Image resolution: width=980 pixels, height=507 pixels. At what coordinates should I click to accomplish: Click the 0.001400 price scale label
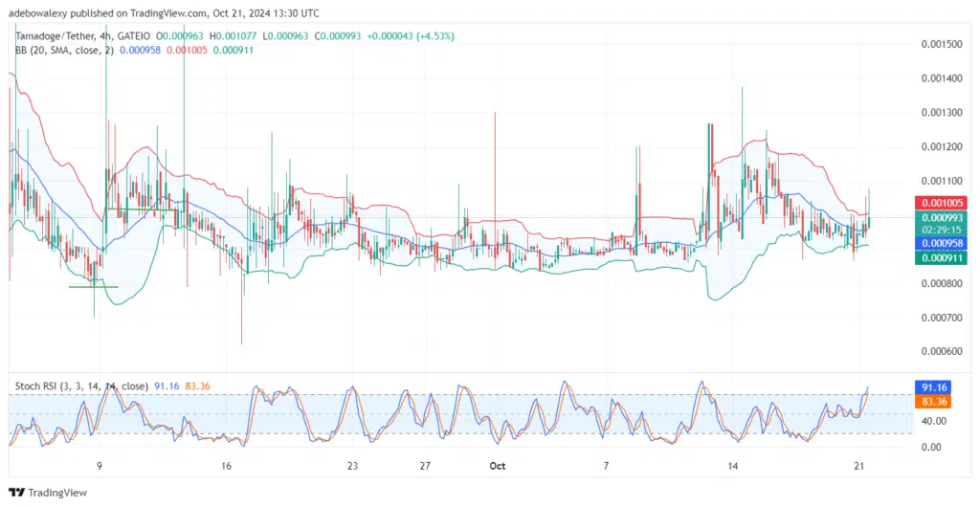[941, 78]
